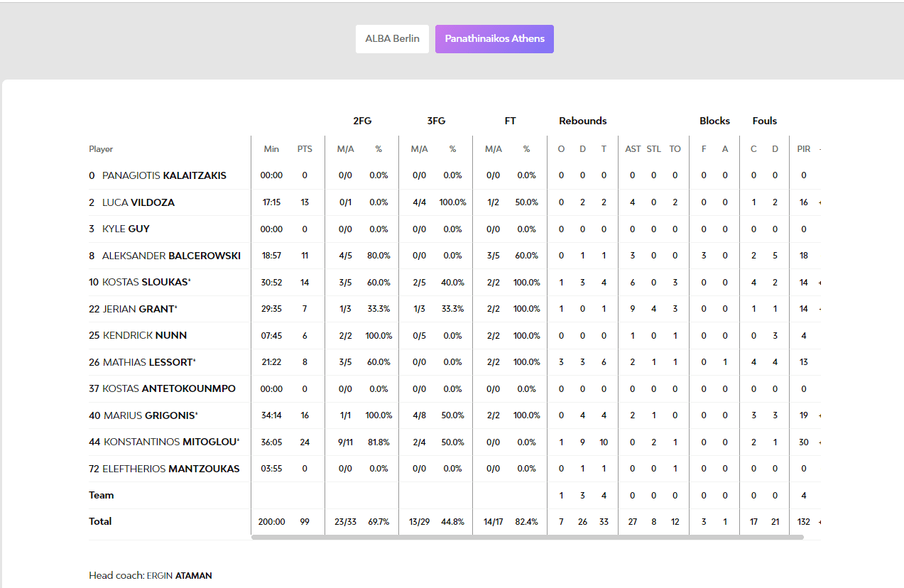Open Panagiotis Kalaitzakis player profile
Image resolution: width=904 pixels, height=588 pixels.
(x=164, y=175)
